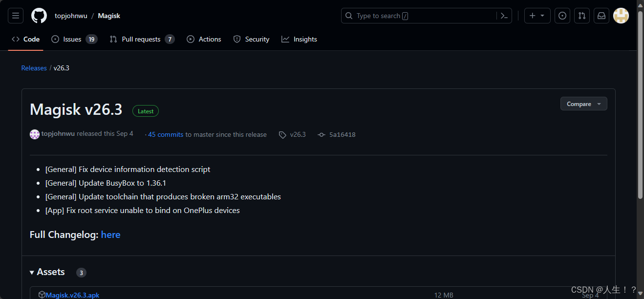Open Full Changelog here link
644x299 pixels.
point(111,235)
